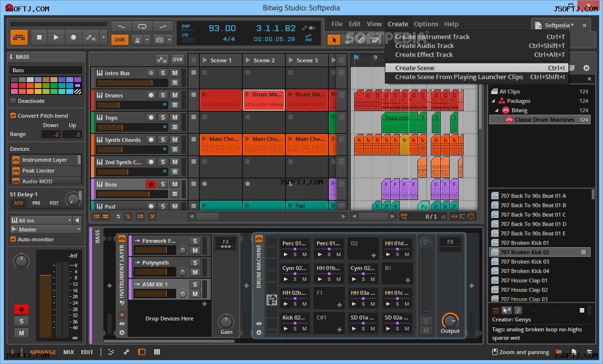Viewport: 603px width, 364px height.
Task: Choose Create Instrument Track from menu
Action: coord(477,37)
